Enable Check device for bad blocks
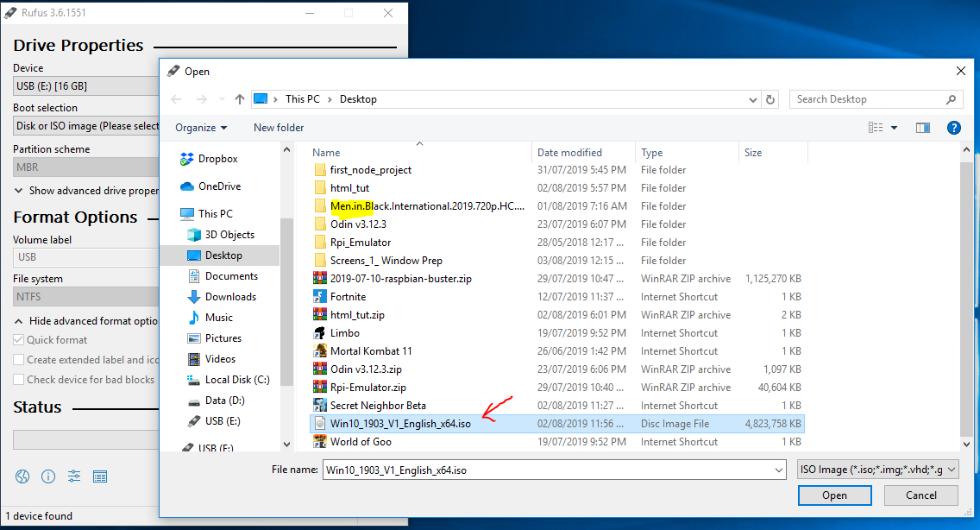This screenshot has height=530, width=980. tap(19, 380)
